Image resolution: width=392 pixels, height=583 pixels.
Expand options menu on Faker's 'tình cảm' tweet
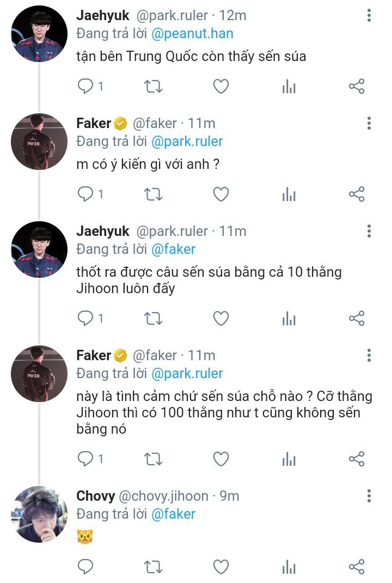coord(369,355)
